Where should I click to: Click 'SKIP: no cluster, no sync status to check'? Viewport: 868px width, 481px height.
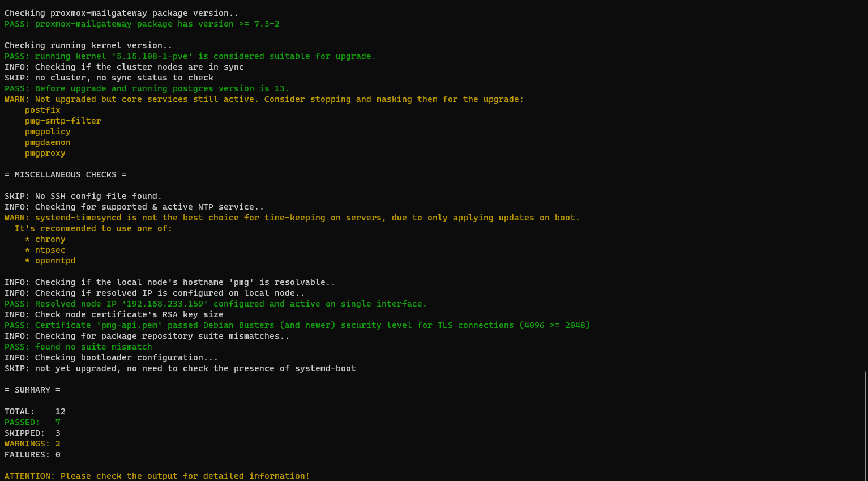pyautogui.click(x=109, y=78)
